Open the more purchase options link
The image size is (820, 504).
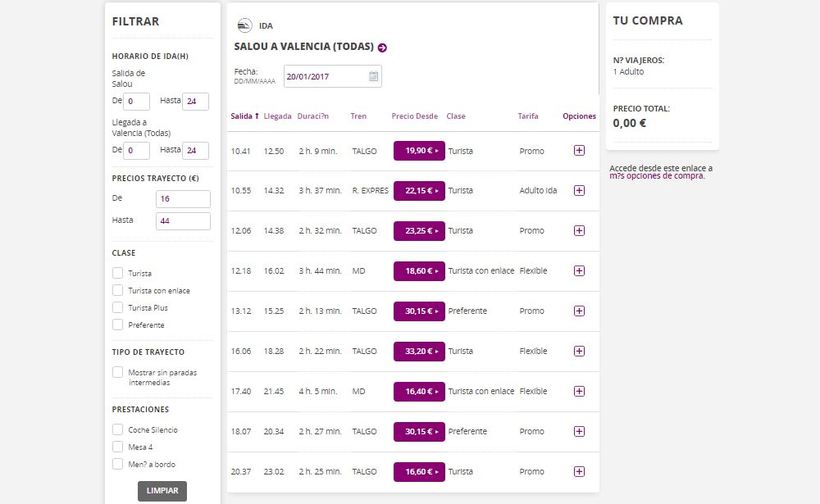657,176
